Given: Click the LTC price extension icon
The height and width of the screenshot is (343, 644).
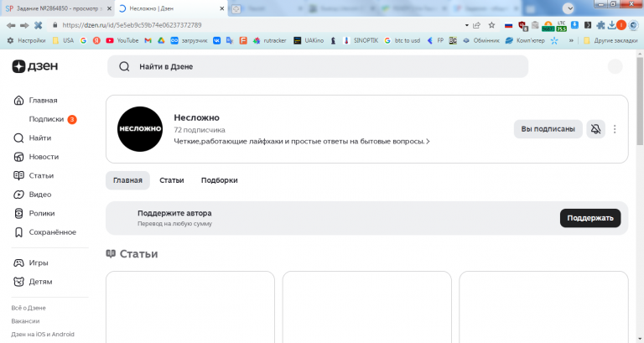Looking at the screenshot, I should [x=561, y=26].
